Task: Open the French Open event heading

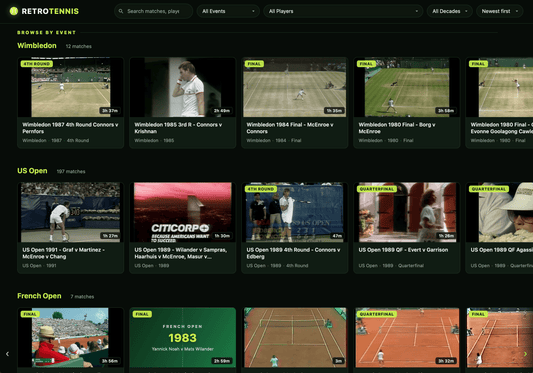Action: 39,296
